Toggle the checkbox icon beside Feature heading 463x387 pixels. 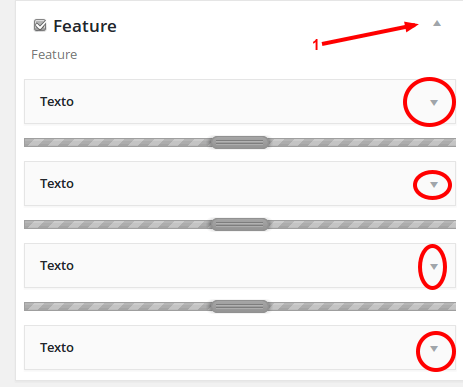40,25
